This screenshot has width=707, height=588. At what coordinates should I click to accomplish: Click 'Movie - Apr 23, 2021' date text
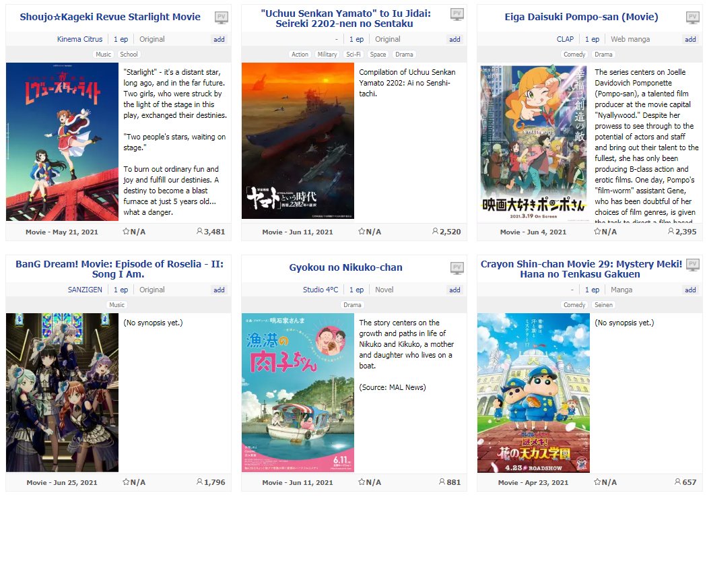pos(533,482)
